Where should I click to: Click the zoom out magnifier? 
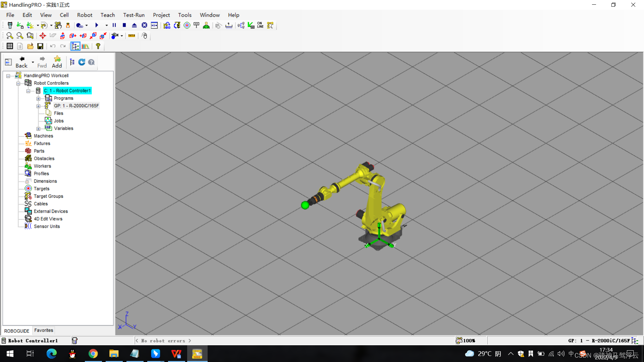click(x=20, y=36)
